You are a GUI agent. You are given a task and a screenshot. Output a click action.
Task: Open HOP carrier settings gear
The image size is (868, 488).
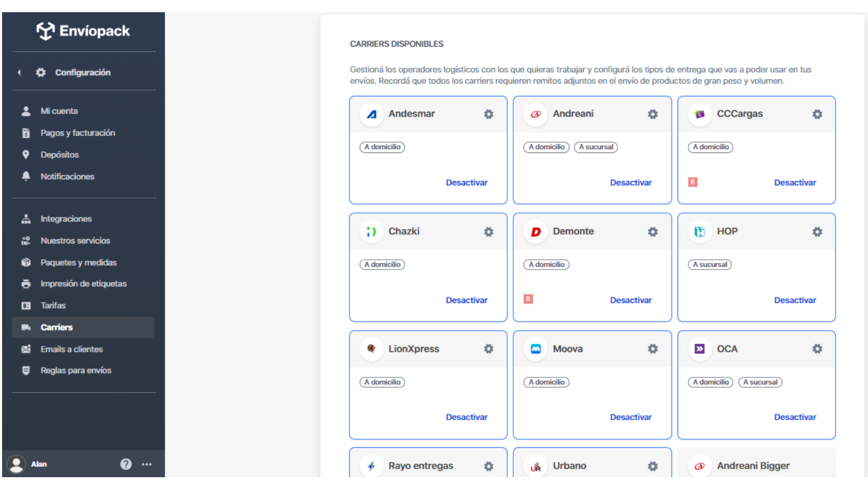pos(817,232)
